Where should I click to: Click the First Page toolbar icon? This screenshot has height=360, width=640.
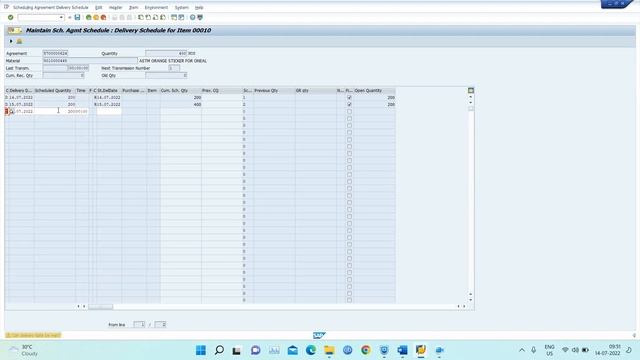coord(141,18)
